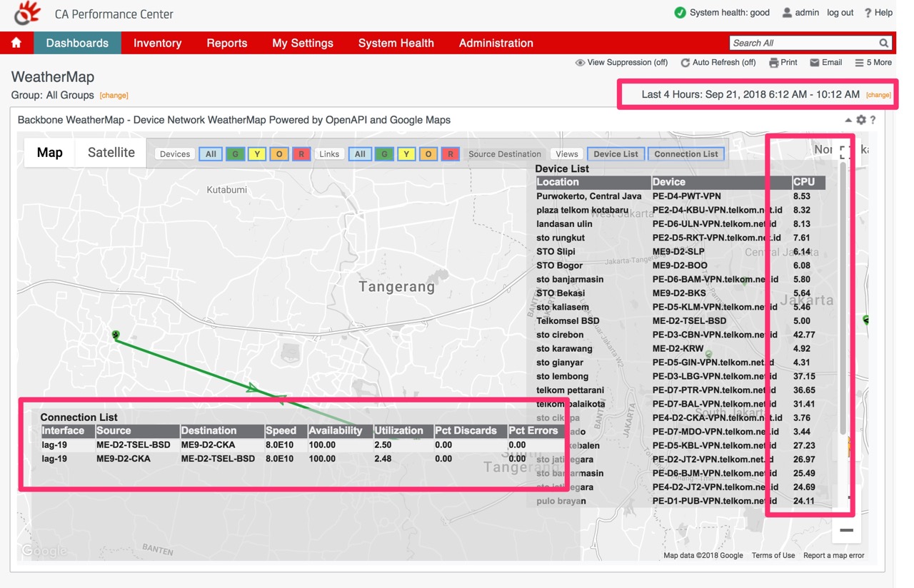
Task: Select device ME9-D2-BOO
Action: click(x=680, y=265)
